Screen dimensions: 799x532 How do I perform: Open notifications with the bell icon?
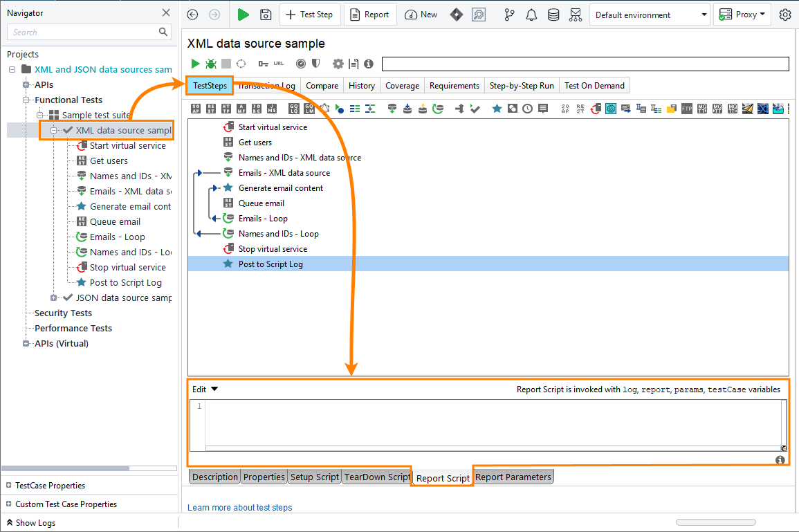[531, 15]
